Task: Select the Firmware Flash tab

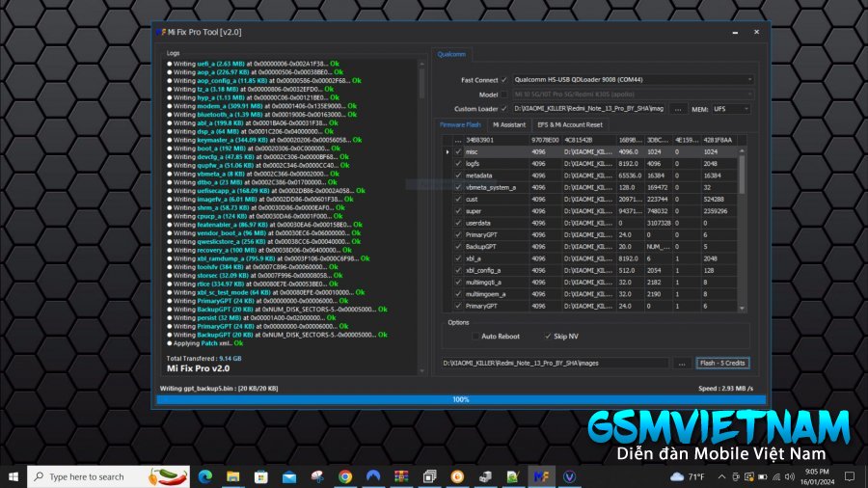Action: tap(460, 125)
